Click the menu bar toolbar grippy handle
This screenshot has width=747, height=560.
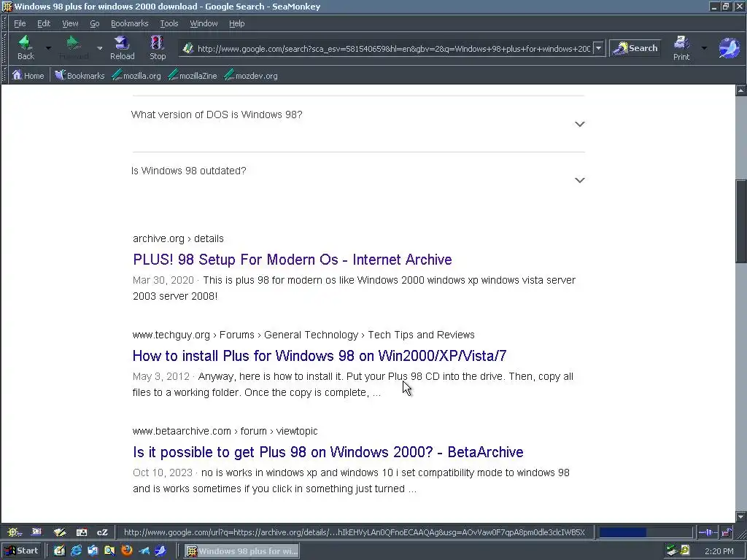[5, 23]
